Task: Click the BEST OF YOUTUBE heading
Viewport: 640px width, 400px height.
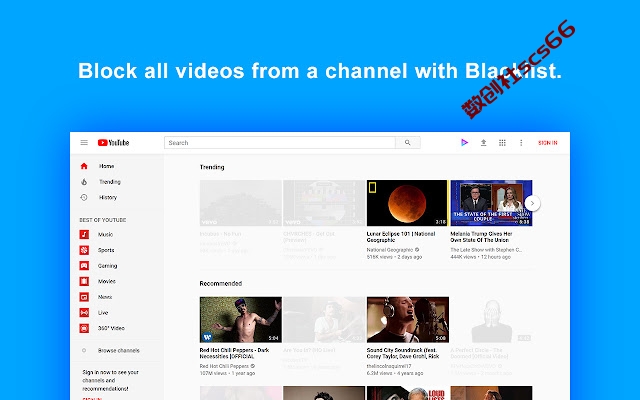Action: click(102, 220)
